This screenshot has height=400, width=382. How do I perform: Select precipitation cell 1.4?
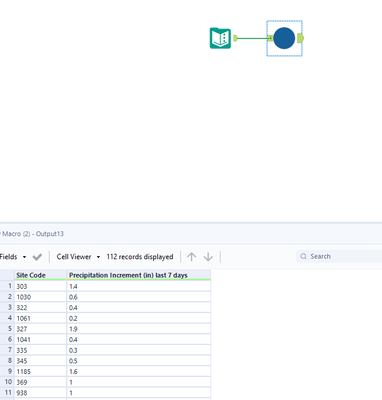(139, 286)
